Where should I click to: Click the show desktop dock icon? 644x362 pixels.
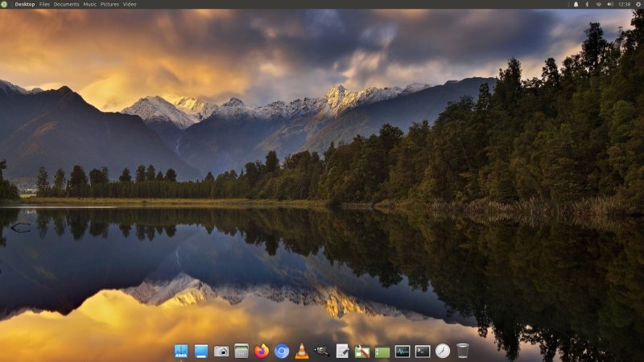(201, 351)
